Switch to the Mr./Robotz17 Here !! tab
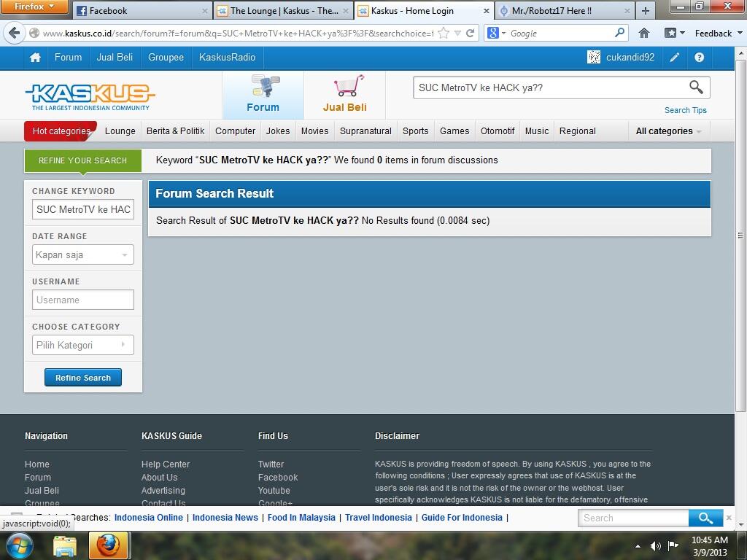 tap(565, 11)
